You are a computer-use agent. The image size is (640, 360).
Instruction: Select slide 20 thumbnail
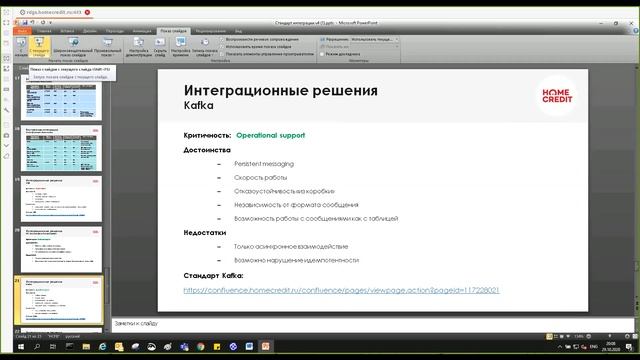[x=61, y=249]
